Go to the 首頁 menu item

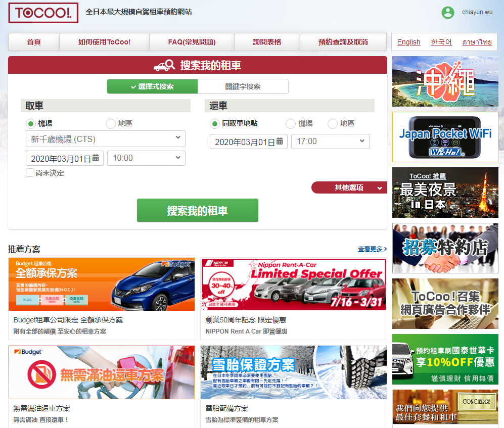(x=34, y=42)
